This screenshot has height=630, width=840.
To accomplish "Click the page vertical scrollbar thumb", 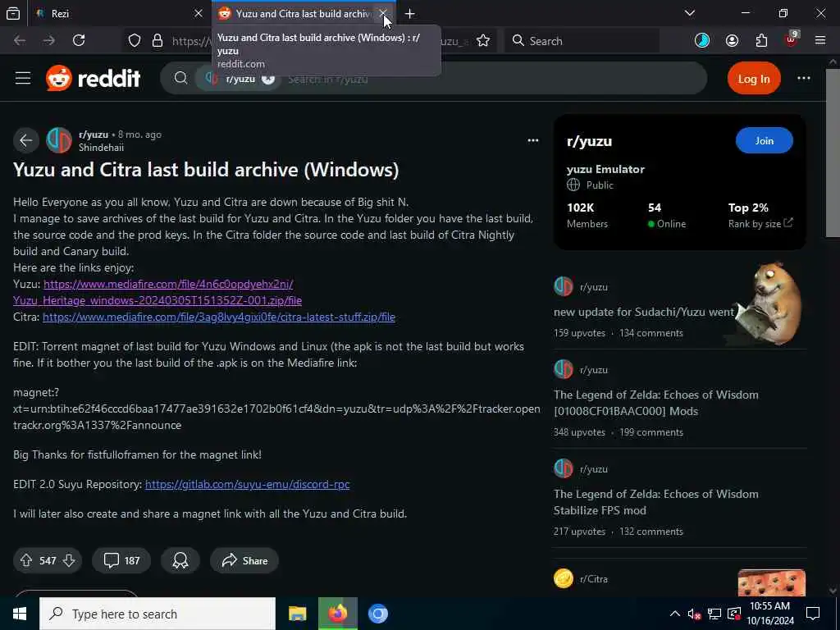I will click(833, 153).
